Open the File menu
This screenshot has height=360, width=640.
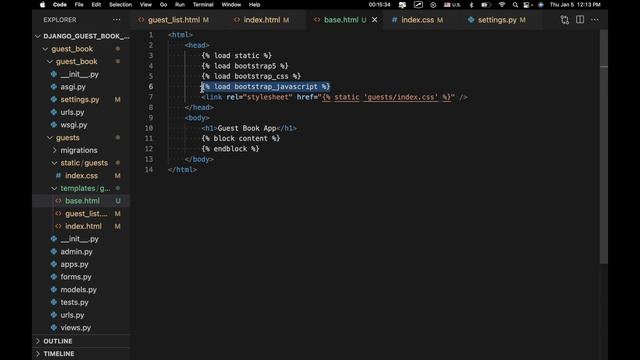(x=79, y=5)
